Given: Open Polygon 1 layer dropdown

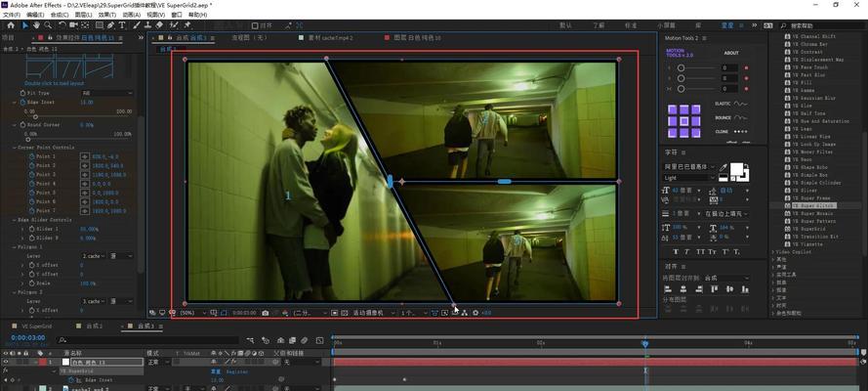Looking at the screenshot, I should coord(94,256).
